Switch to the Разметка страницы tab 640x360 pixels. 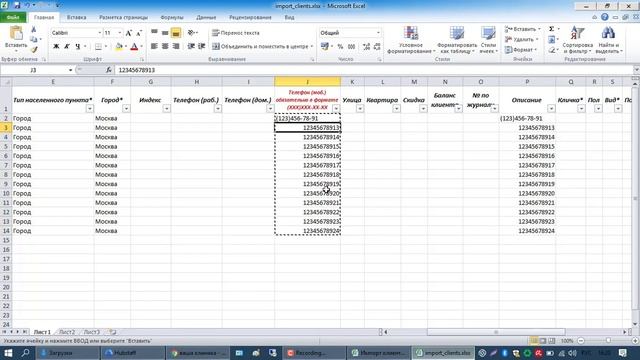123,18
